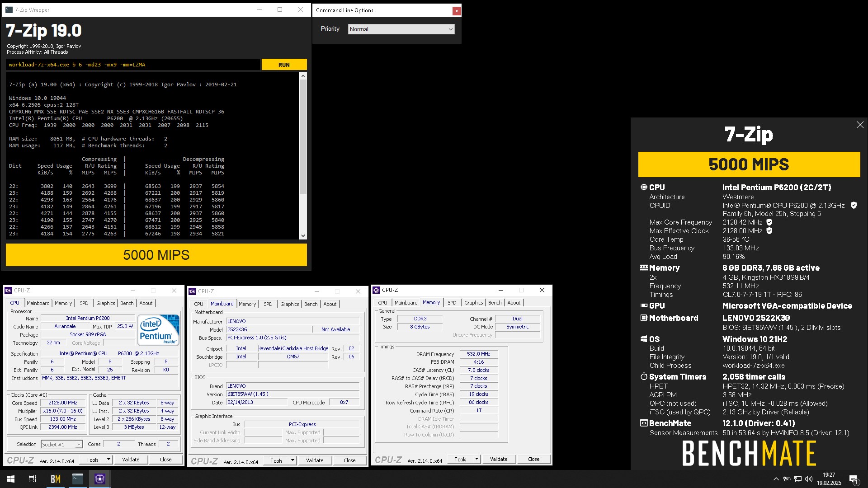Click Close button in CPU-Z Memory window
868x488 pixels.
pyautogui.click(x=533, y=459)
